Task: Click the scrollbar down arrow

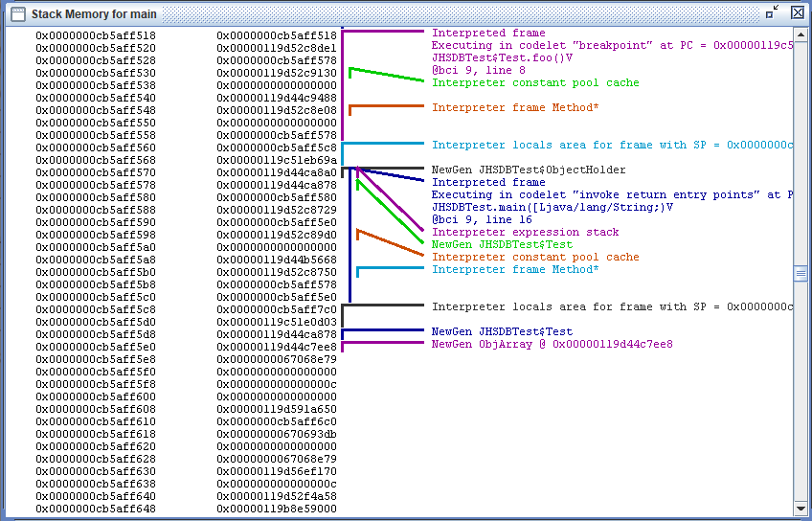Action: (801, 509)
